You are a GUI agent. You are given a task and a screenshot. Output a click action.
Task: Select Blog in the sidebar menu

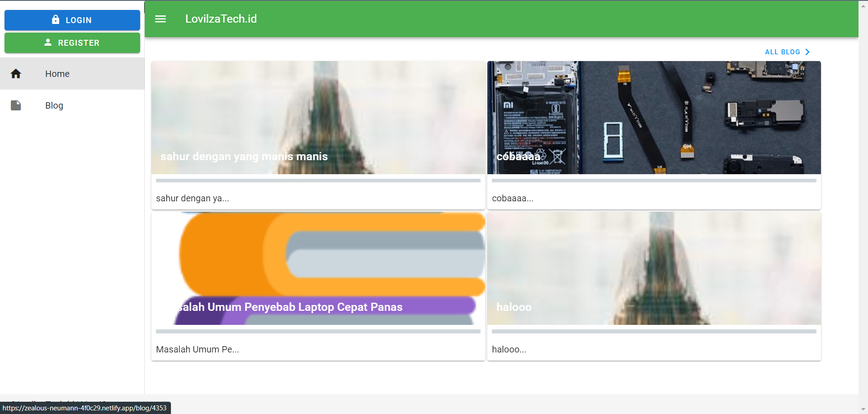[54, 105]
